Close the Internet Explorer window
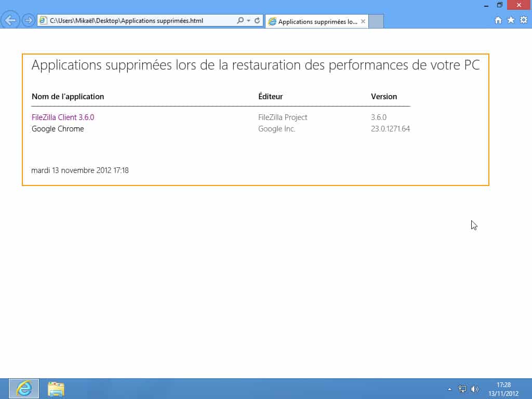 (519, 5)
